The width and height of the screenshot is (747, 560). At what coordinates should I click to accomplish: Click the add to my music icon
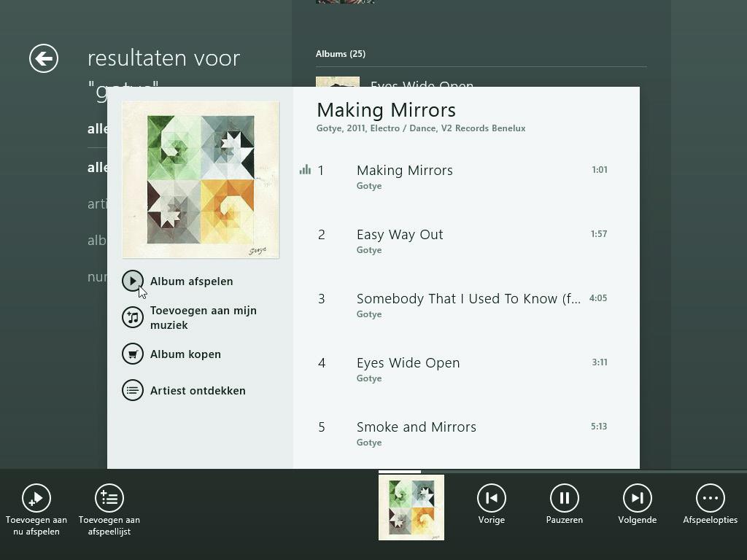(133, 317)
